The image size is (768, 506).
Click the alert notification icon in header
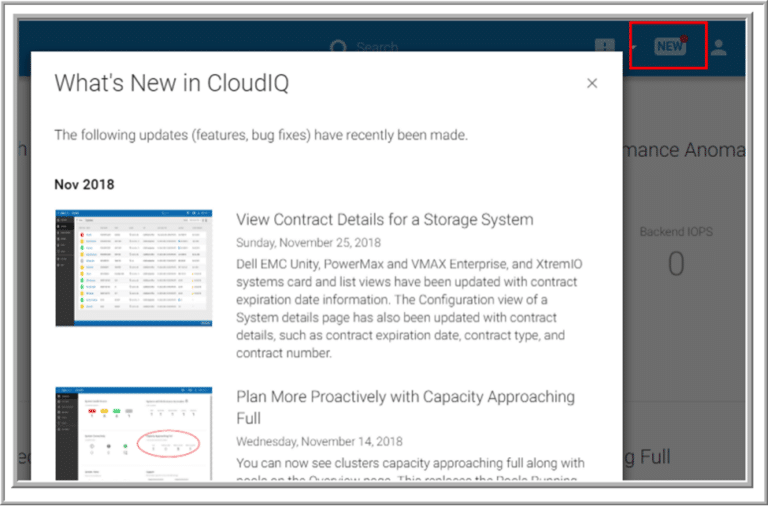coord(604,46)
